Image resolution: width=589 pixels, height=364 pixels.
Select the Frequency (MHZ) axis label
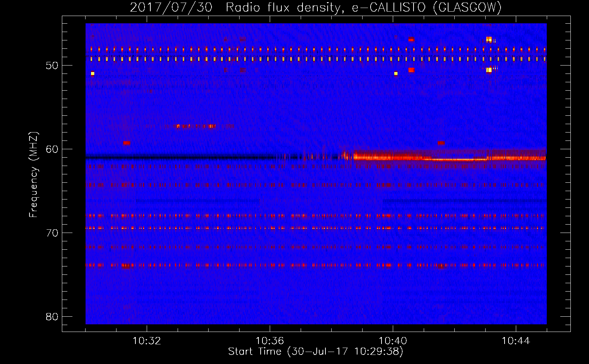(33, 175)
